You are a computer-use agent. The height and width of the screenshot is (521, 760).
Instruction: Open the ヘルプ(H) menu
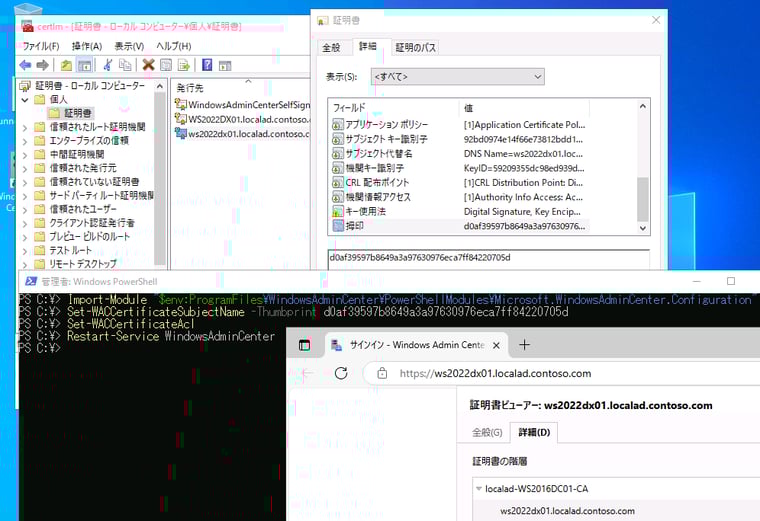(174, 46)
